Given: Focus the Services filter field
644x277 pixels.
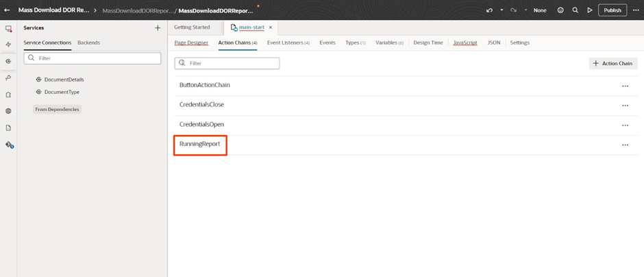Looking at the screenshot, I should 92,58.
